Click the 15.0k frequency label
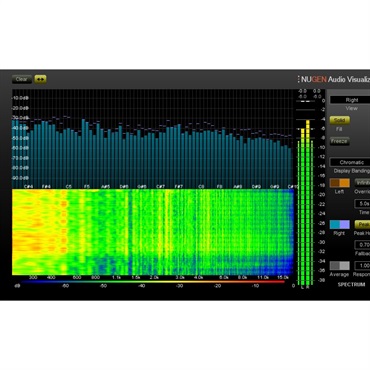Screen dimensions: 370x370 tap(283, 277)
